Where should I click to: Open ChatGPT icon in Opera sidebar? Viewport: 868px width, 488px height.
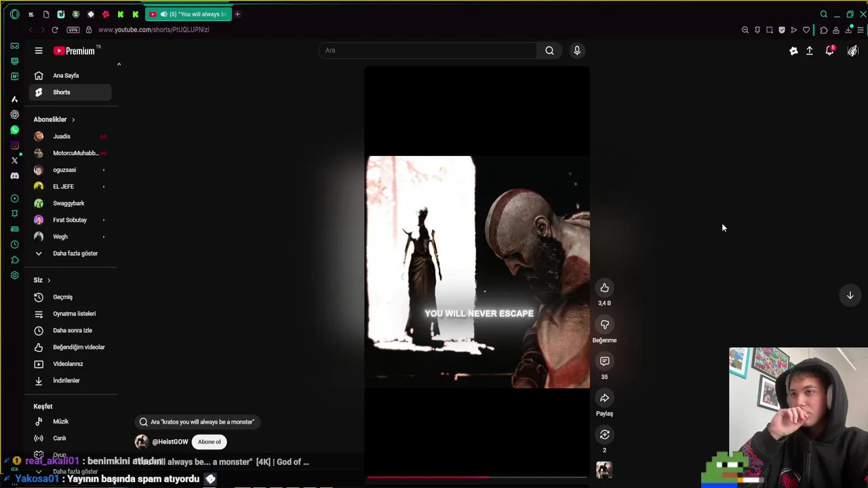(15, 115)
